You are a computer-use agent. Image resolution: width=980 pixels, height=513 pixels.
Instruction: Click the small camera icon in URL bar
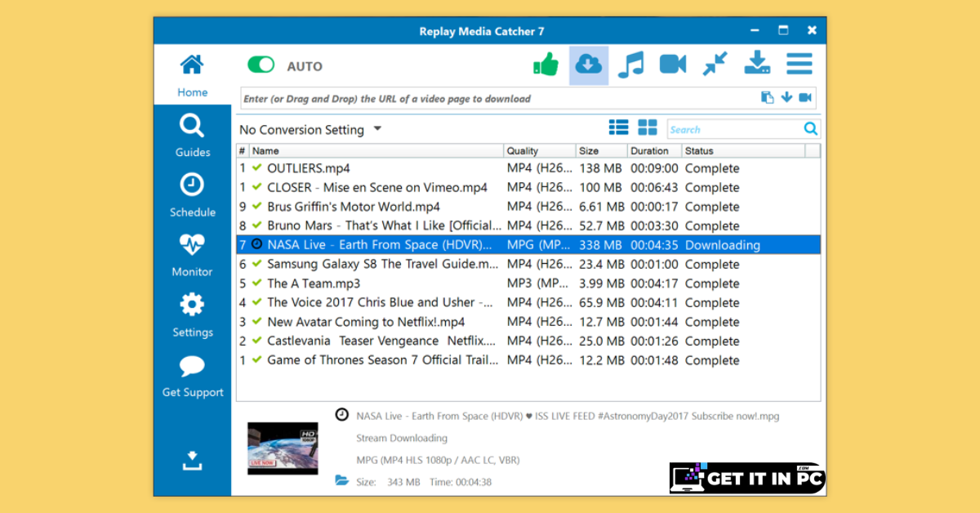[805, 98]
